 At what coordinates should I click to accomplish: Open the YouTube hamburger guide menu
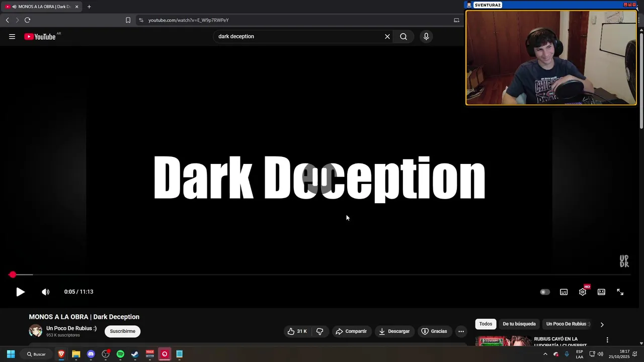click(x=12, y=36)
